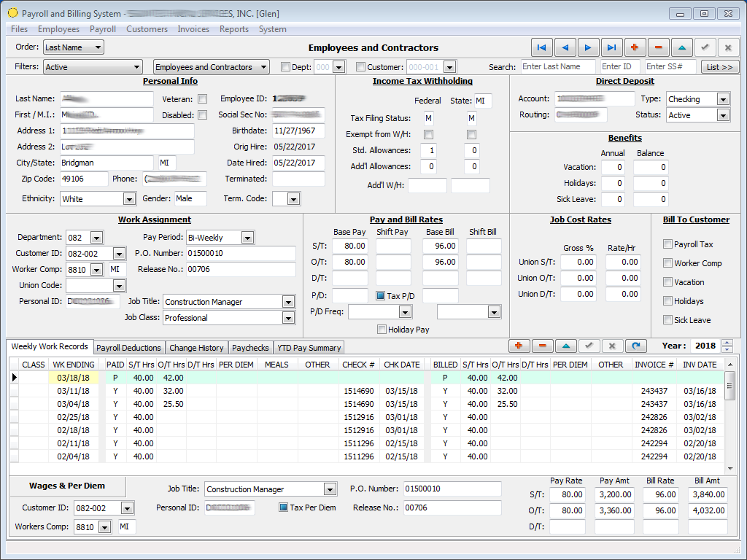Viewport: 747px width, 560px height.
Task: Switch to Payroll Deductions tab
Action: coord(128,348)
